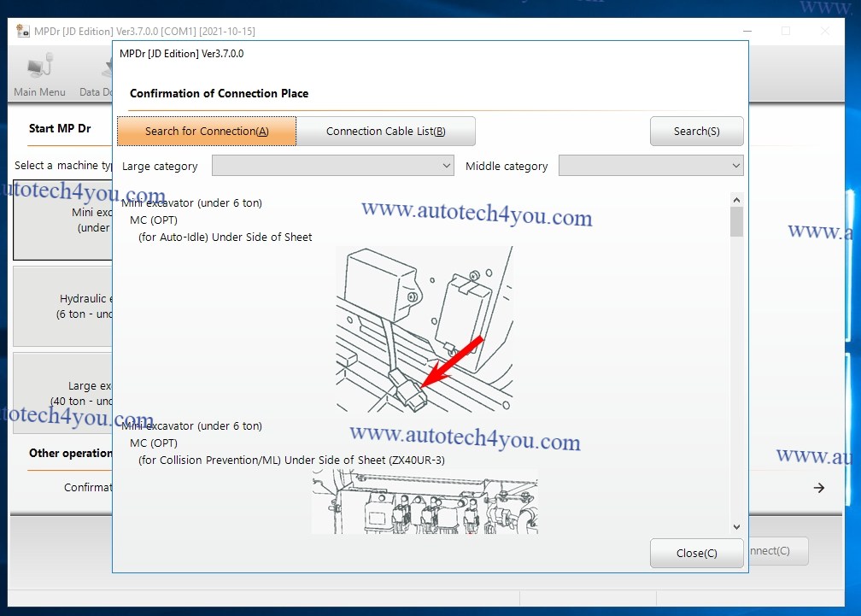Click the scrollbar up arrow in results list

pos(736,200)
